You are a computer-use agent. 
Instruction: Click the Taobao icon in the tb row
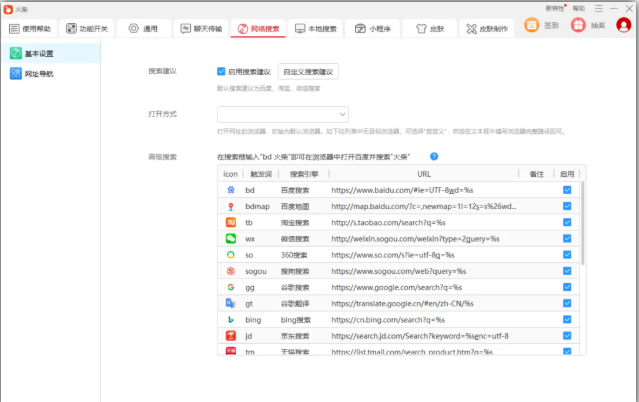tap(230, 222)
